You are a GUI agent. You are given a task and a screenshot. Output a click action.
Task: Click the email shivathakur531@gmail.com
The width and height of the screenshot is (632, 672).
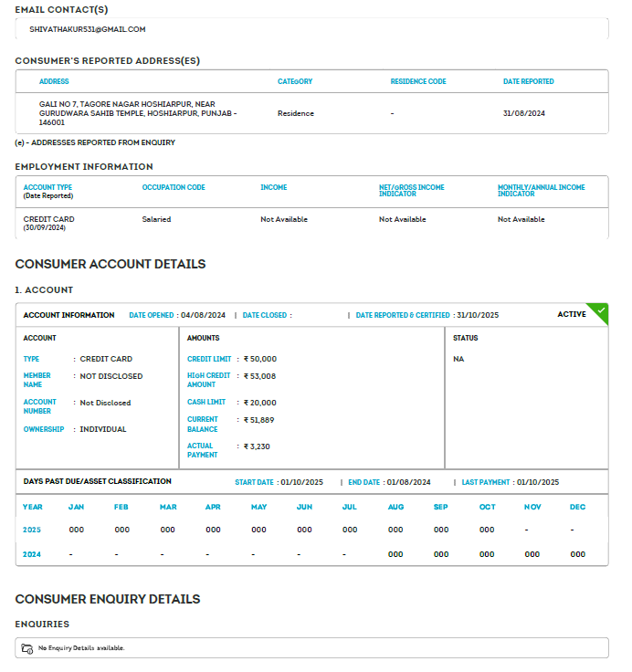click(x=88, y=29)
